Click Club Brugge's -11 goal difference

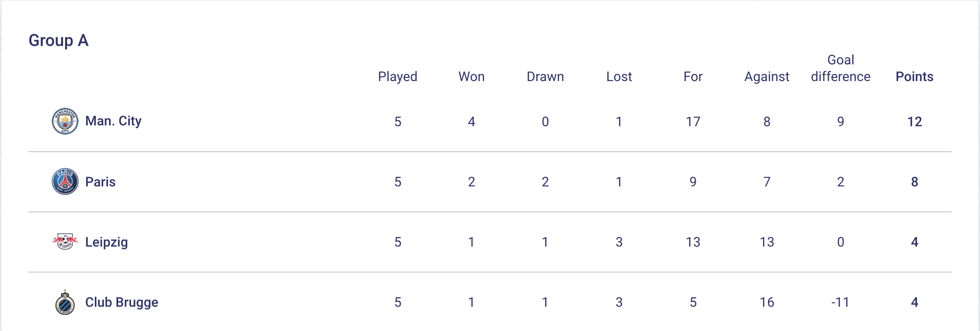[x=840, y=302]
